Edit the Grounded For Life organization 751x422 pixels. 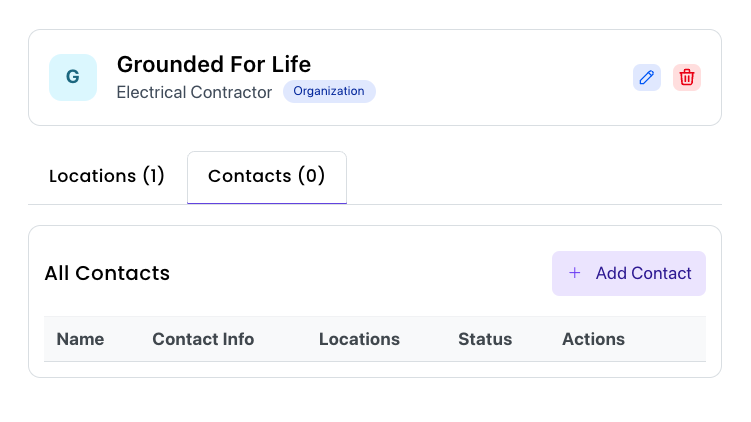coord(647,77)
